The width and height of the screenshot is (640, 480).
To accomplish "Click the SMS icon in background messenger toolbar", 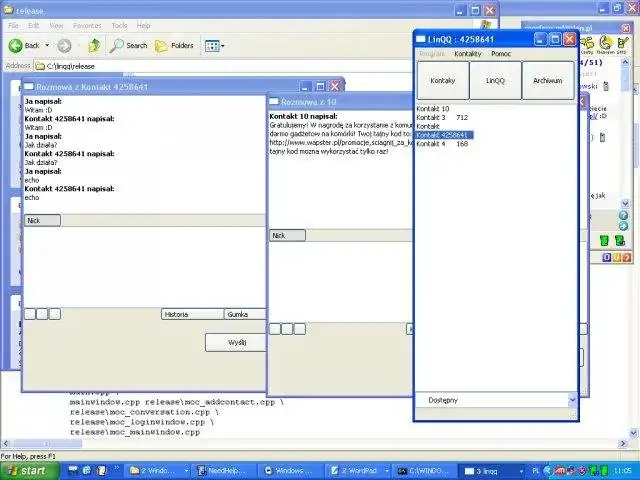I will click(622, 45).
